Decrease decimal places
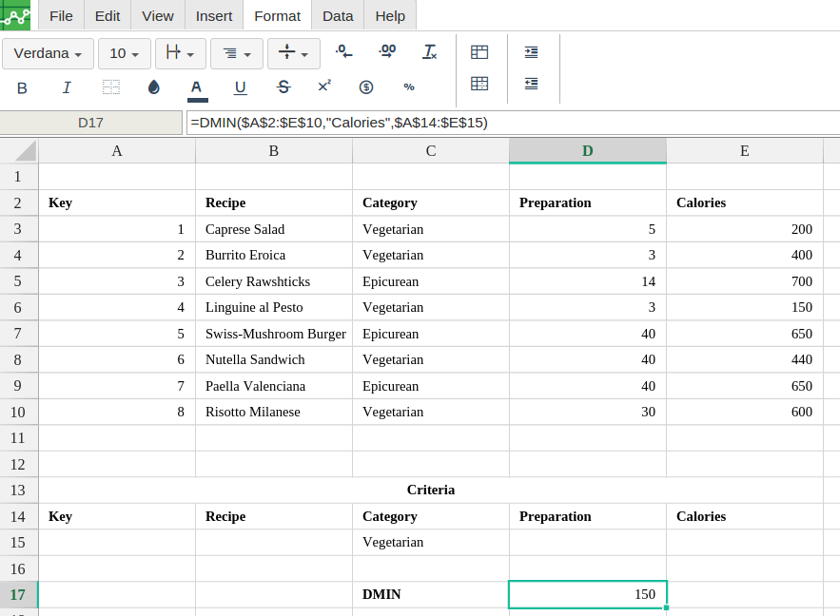Viewport: 840px width, 616px height. tap(344, 52)
